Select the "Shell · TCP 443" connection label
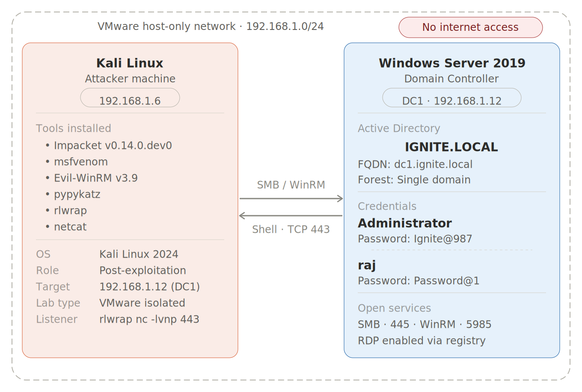 click(291, 229)
